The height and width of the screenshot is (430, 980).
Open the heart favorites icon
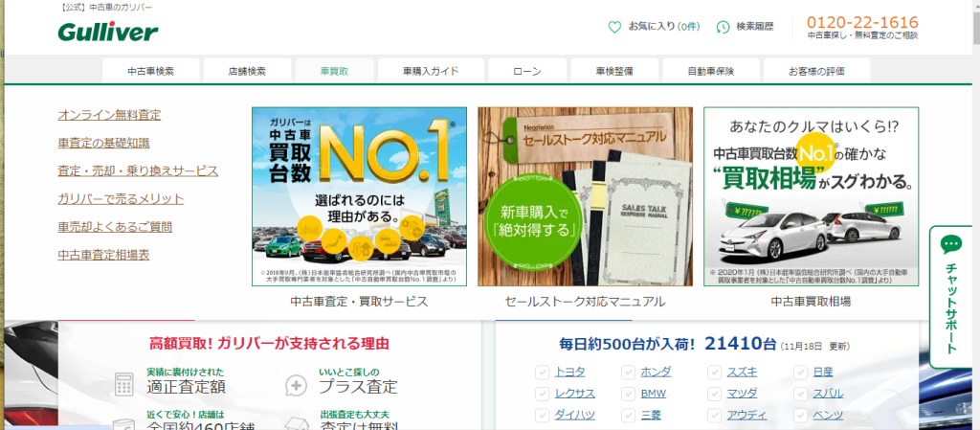coord(614,27)
